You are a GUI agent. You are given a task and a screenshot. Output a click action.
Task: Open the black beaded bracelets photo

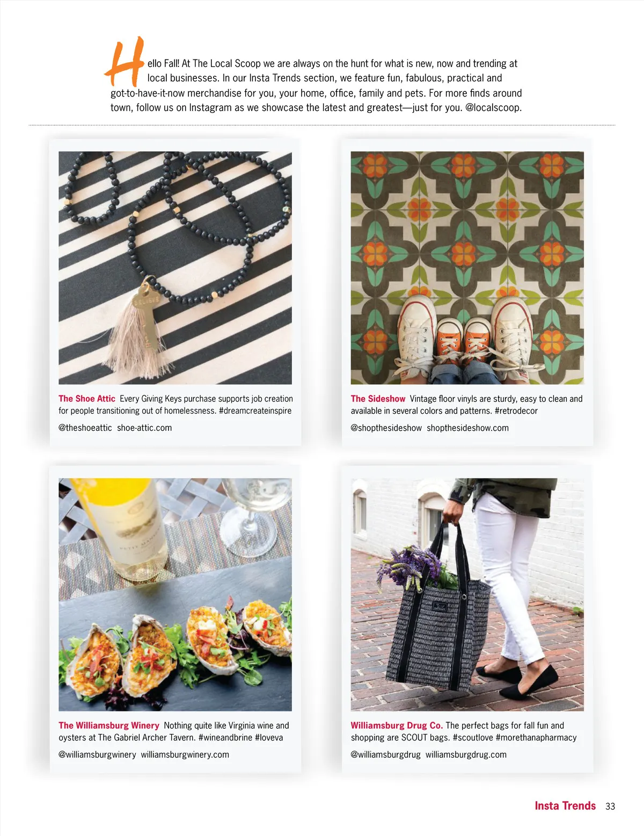(x=175, y=268)
